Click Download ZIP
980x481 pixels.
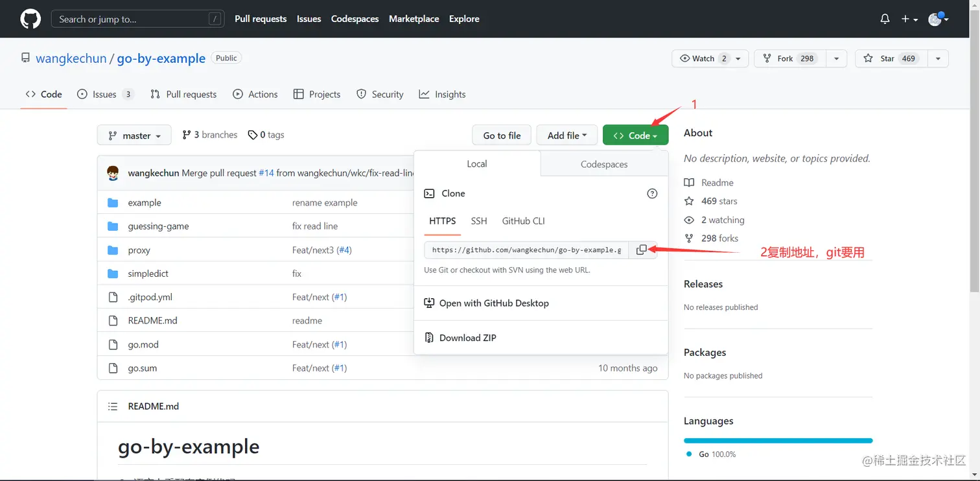pos(460,338)
